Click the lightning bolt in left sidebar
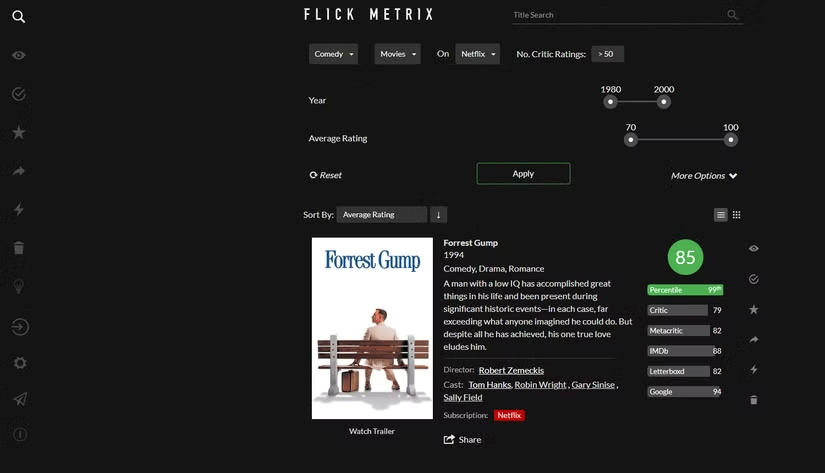Screen dimensions: 825x473 pos(19,209)
